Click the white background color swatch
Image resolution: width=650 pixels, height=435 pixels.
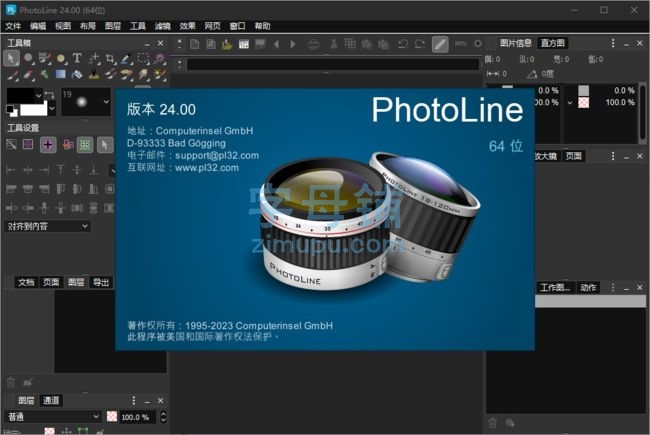(34, 109)
